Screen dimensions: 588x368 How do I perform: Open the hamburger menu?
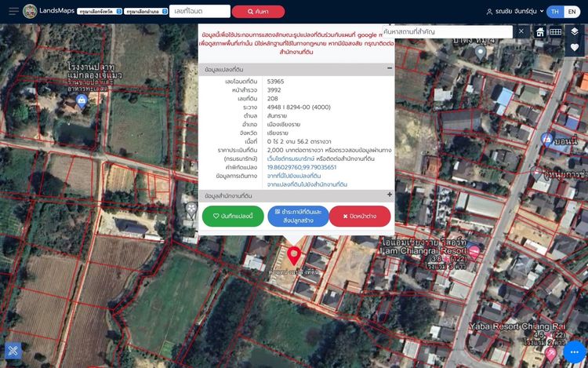coord(13,11)
